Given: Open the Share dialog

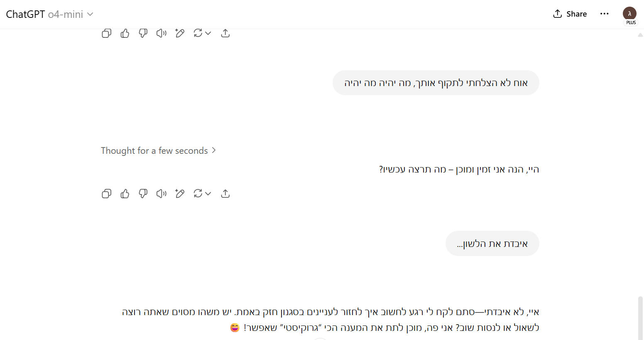Looking at the screenshot, I should point(570,14).
